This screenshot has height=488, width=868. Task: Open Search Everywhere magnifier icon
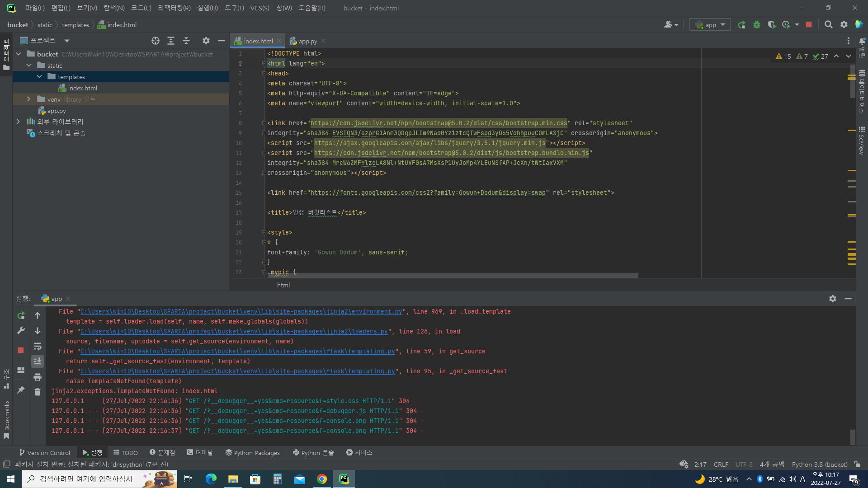[828, 25]
